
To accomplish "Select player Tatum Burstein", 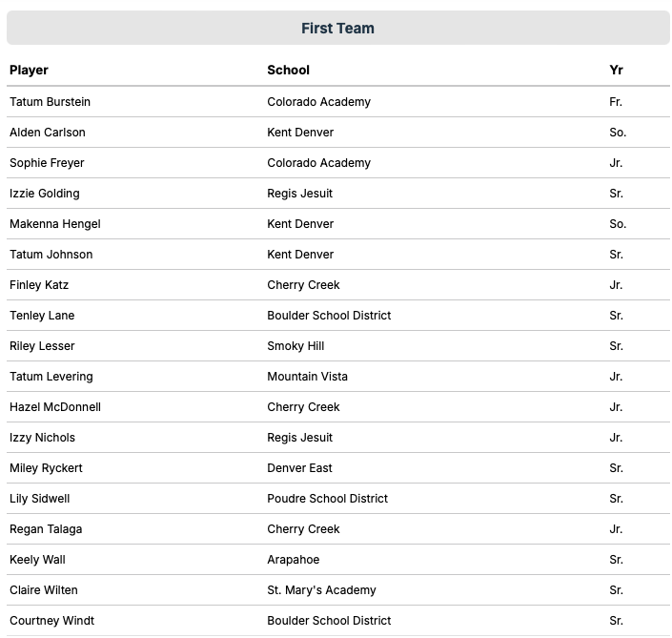I will [50, 102].
